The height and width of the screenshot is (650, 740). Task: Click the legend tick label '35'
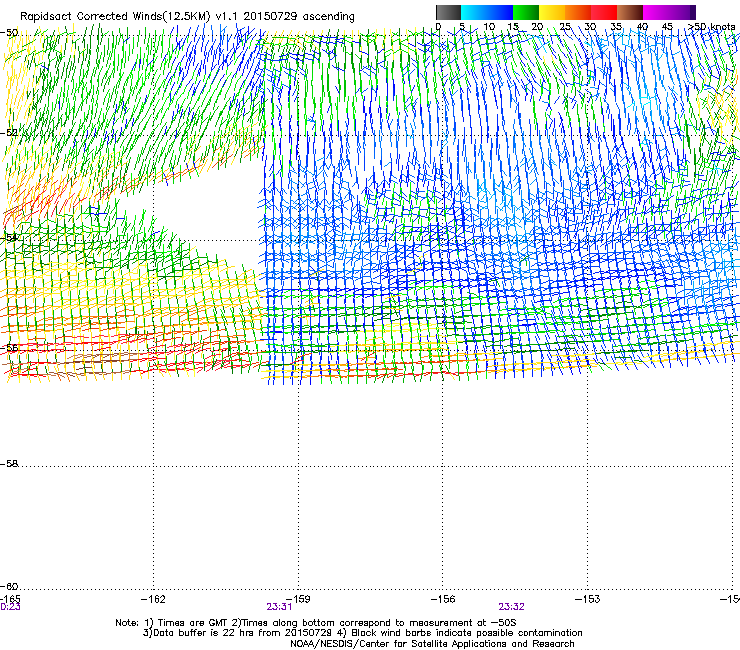[616, 27]
